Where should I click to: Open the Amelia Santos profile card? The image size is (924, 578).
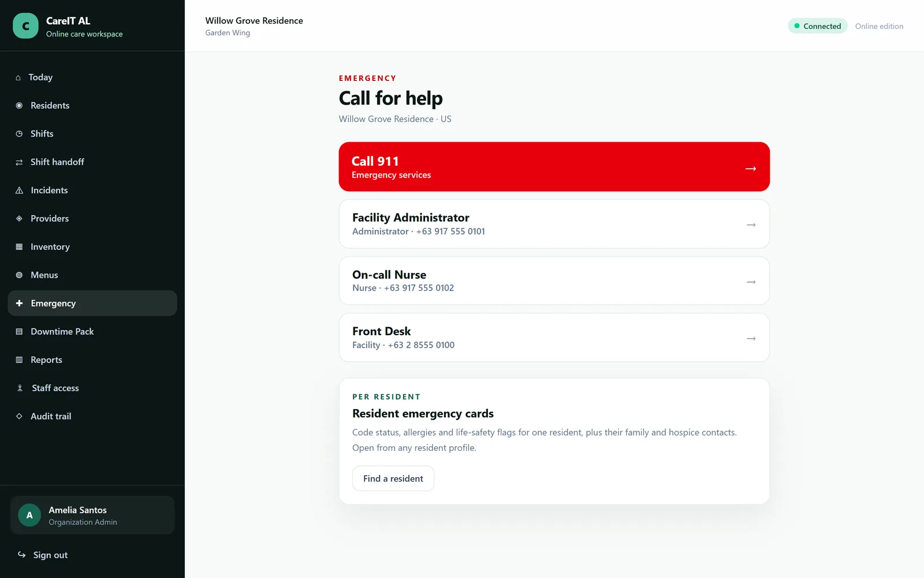point(92,515)
